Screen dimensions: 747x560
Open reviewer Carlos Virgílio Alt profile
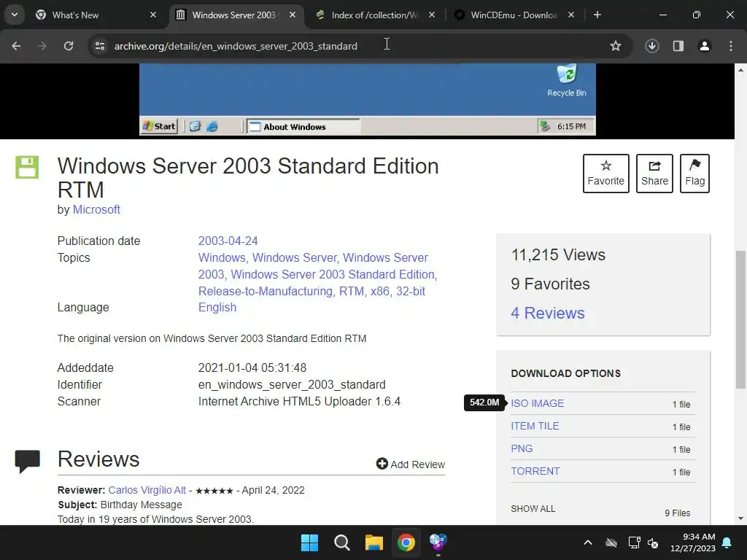[147, 490]
